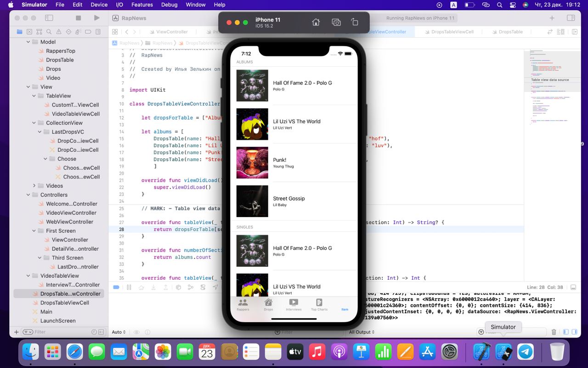Pause program execution in debug bar
588x368 pixels.
[x=129, y=287]
